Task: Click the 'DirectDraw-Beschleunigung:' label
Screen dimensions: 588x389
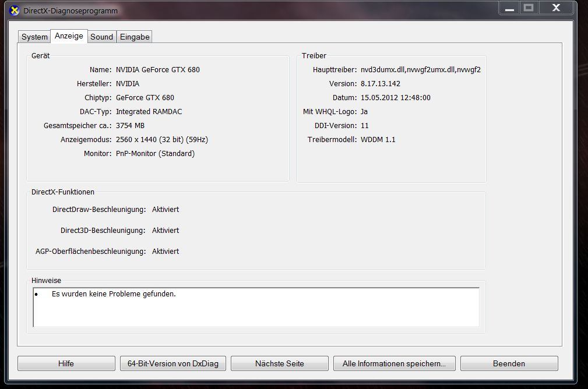Action: click(x=99, y=210)
